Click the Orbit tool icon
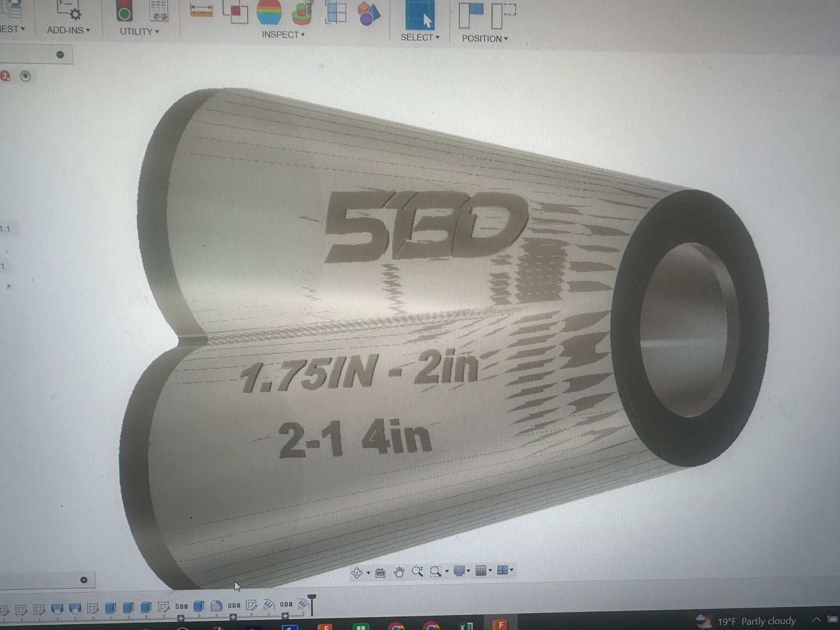Screen dimensions: 840x630 pyautogui.click(x=357, y=572)
